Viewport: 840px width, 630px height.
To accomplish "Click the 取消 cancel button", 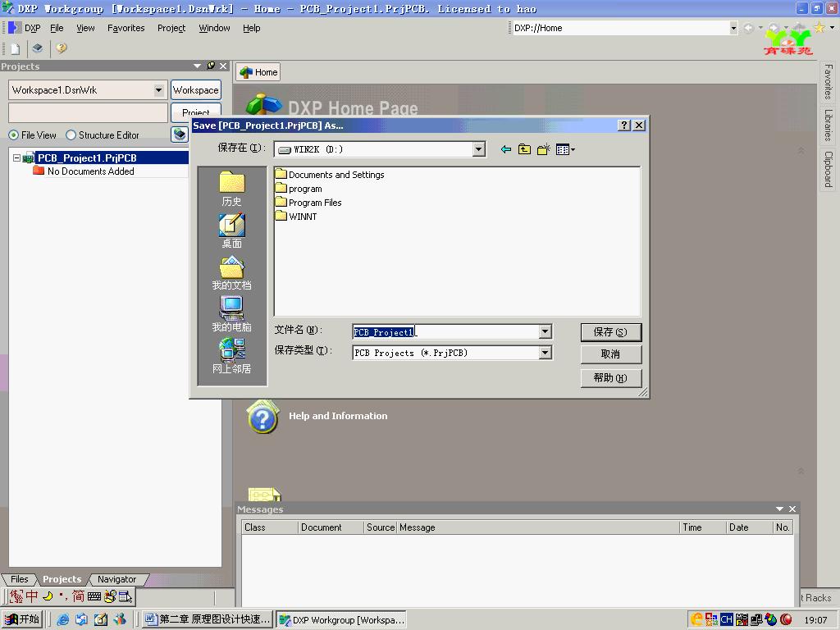I will pos(610,354).
